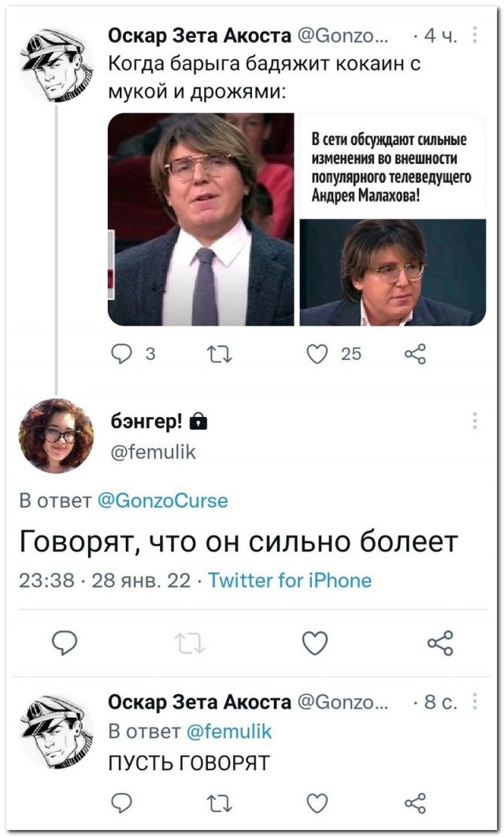504x837 pixels.
Task: Open reply icon on Оскар Зета Акоста tweet
Action: [x=120, y=355]
